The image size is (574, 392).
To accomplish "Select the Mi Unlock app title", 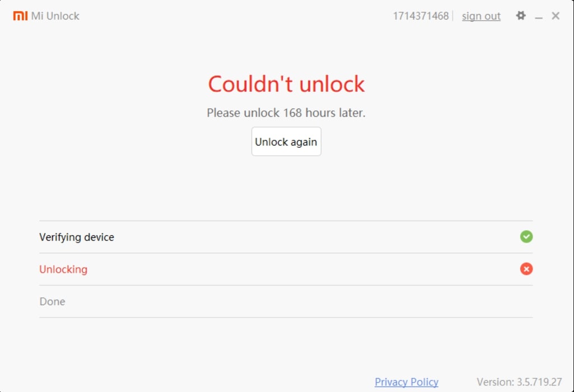I will click(57, 16).
